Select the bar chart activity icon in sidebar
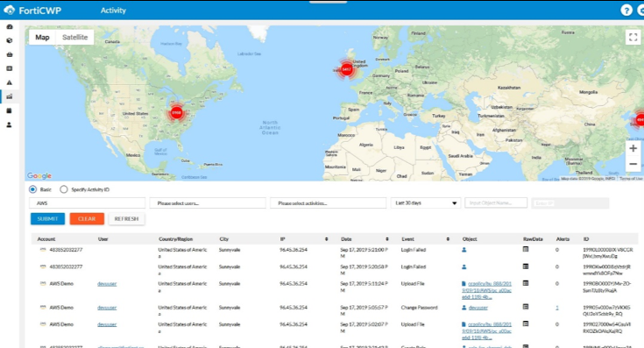The height and width of the screenshot is (348, 644). (10, 96)
